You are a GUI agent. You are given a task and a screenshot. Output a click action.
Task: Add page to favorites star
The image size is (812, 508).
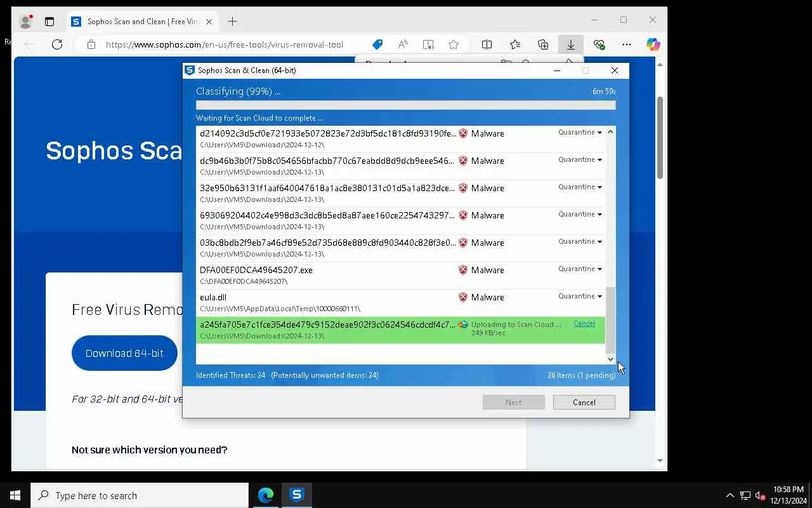(x=454, y=44)
